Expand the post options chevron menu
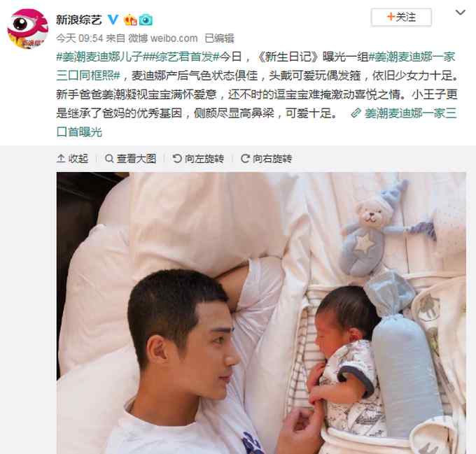The image size is (476, 454). pos(460,13)
